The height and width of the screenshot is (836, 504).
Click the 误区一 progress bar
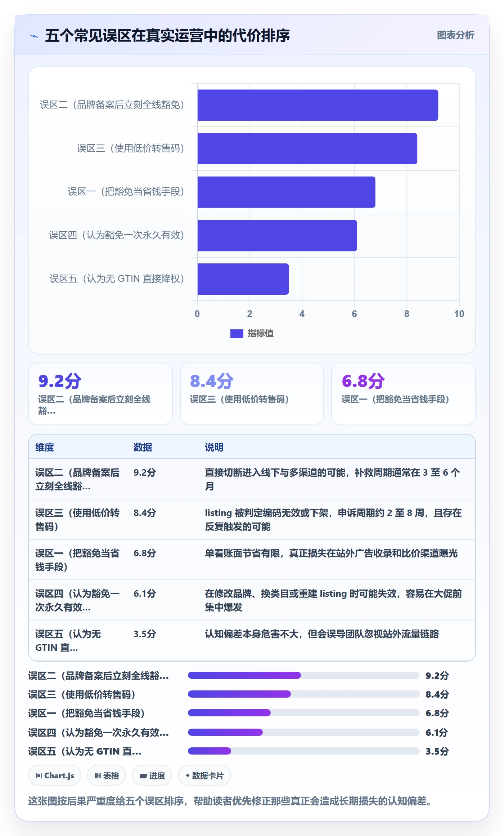pos(303,713)
